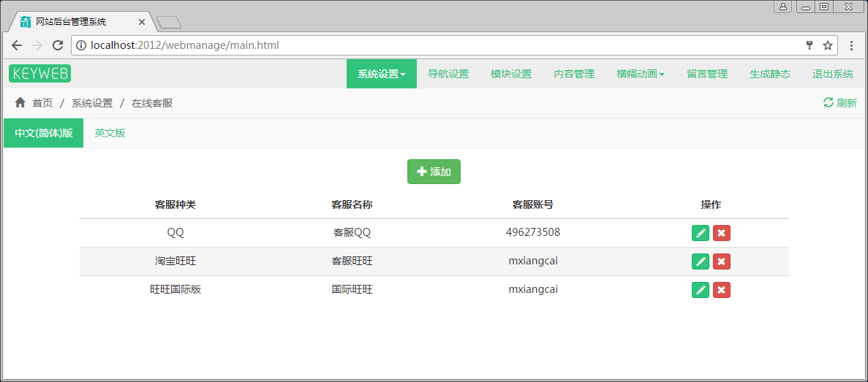Reload the page with browser refresh icon

coord(58,45)
